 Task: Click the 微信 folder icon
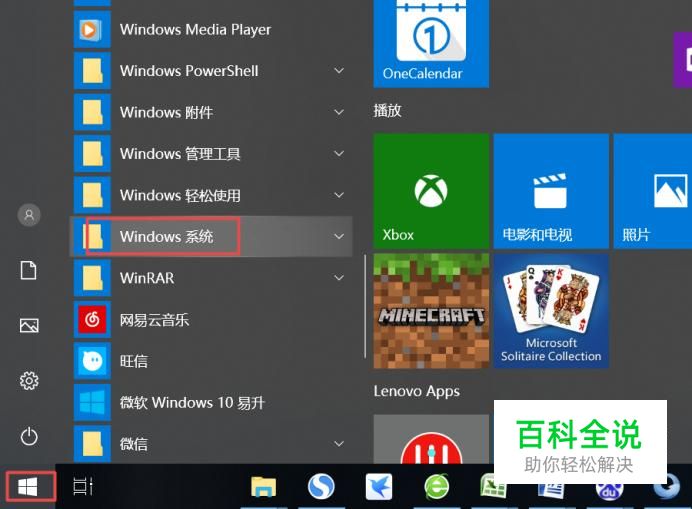(92, 444)
